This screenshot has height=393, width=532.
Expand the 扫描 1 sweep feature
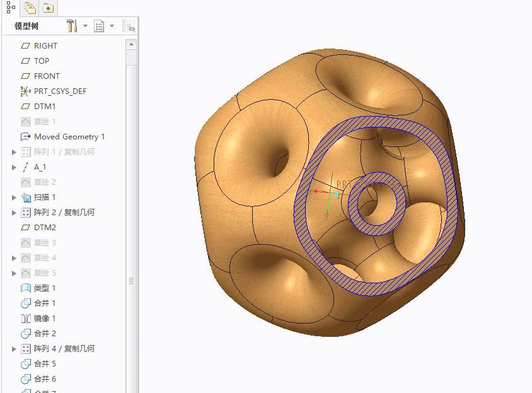[x=14, y=197]
